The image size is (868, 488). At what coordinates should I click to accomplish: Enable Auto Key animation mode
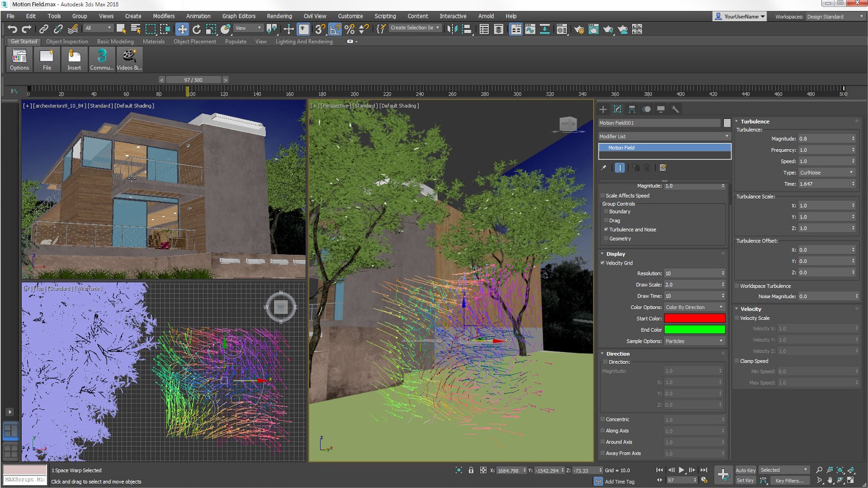745,470
